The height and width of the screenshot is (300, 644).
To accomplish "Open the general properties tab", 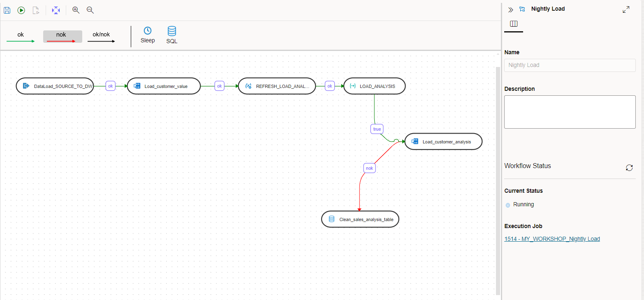I will point(514,24).
